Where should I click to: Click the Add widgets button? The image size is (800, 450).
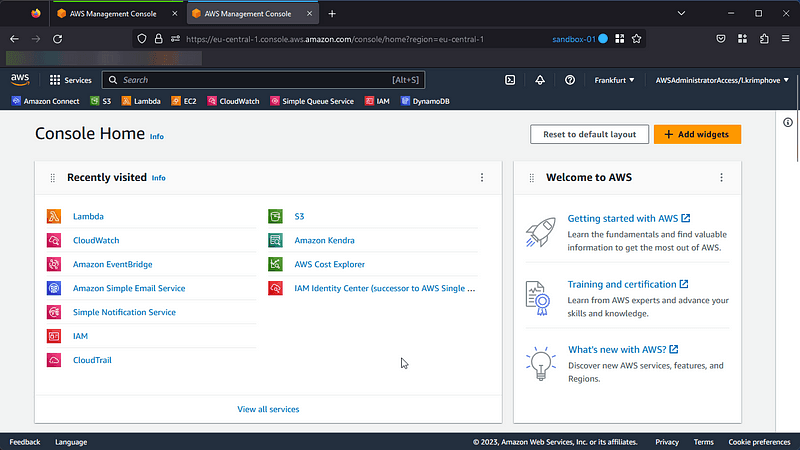(697, 134)
